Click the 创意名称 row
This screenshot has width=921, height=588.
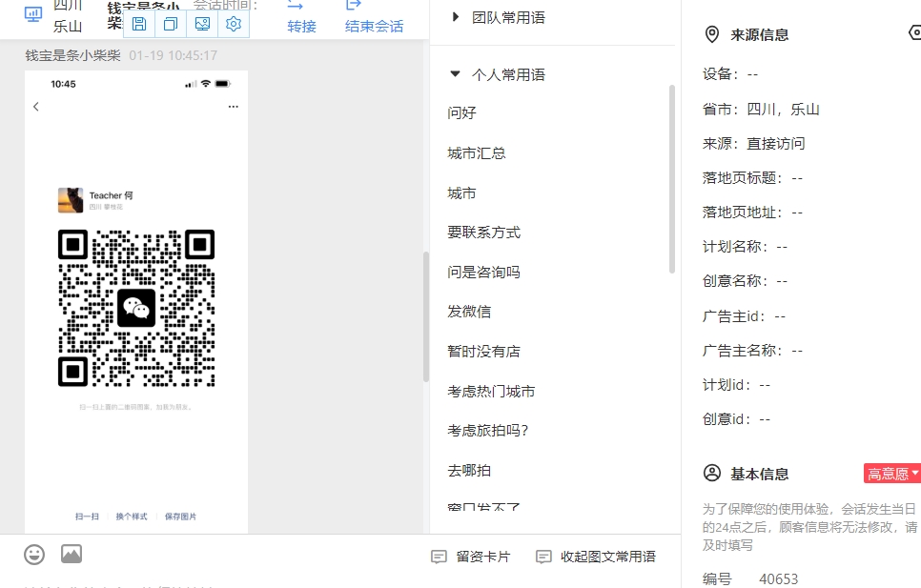(746, 281)
